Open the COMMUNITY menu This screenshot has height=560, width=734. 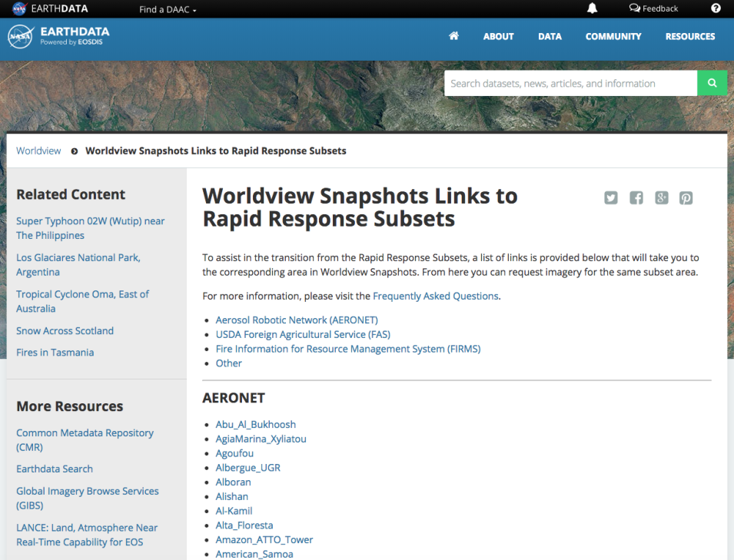point(613,37)
